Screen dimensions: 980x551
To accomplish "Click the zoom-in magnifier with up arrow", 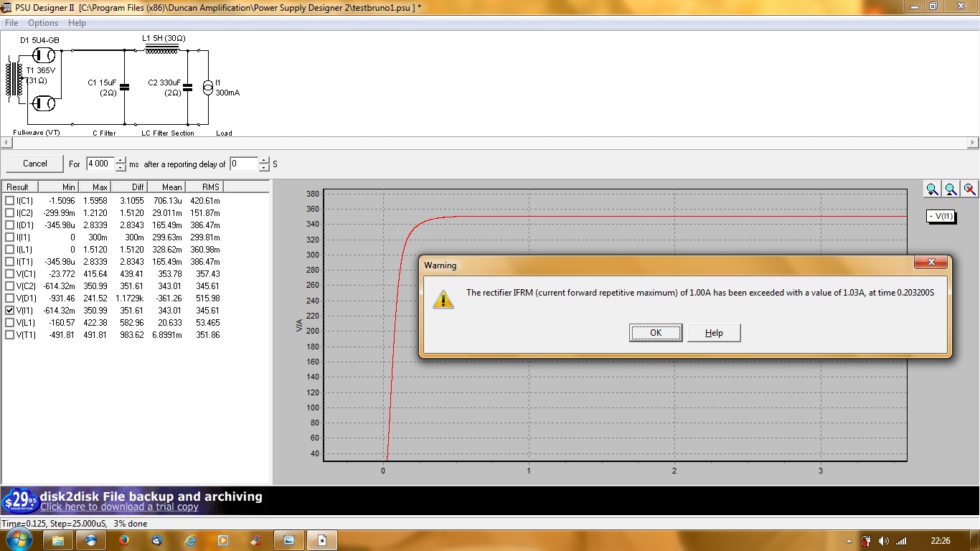I will pos(951,189).
